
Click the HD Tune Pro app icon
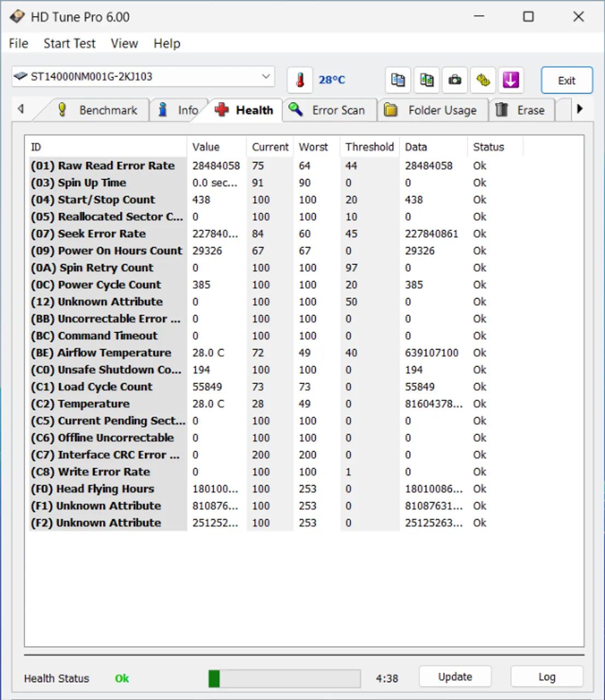pos(17,17)
